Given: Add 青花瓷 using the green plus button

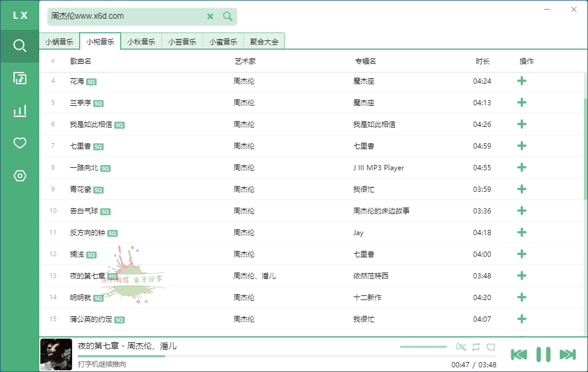Looking at the screenshot, I should tap(521, 189).
